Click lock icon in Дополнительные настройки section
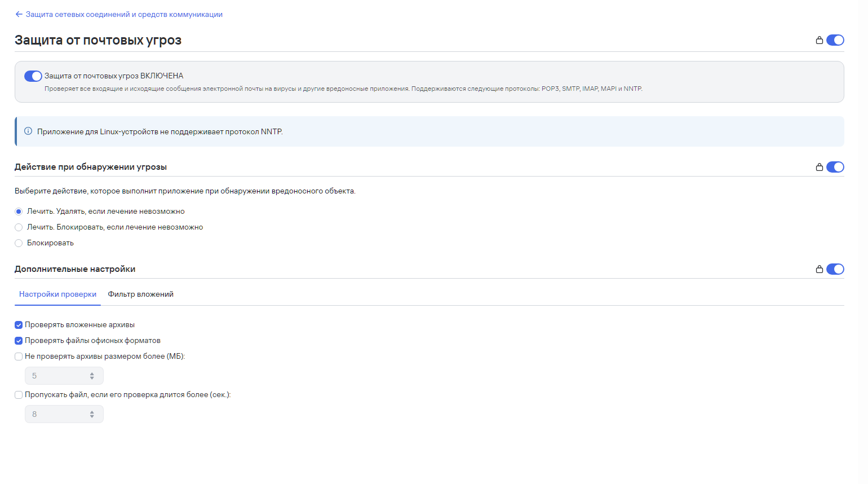 (x=820, y=269)
